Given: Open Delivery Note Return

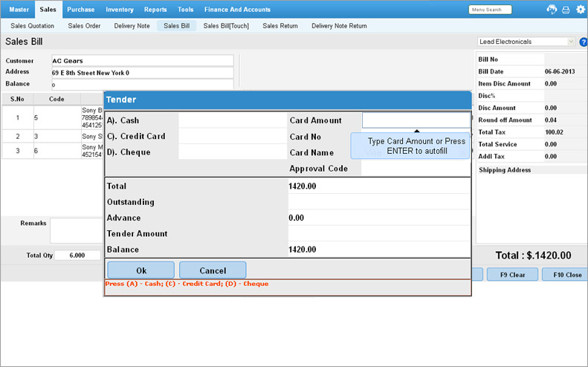Looking at the screenshot, I should pos(339,26).
